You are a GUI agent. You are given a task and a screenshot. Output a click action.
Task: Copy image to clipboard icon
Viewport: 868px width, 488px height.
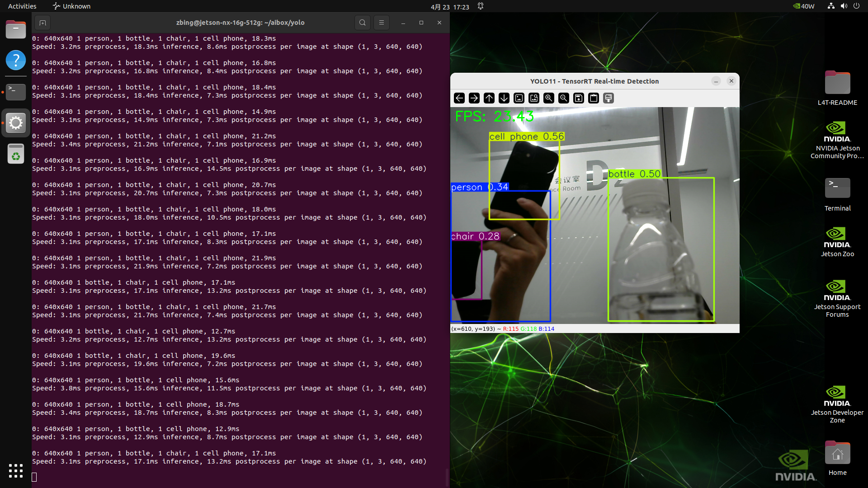594,98
